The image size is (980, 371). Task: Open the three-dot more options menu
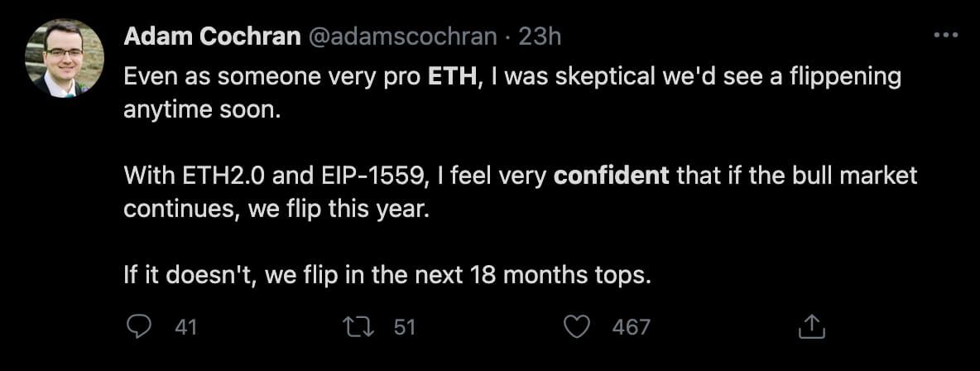pyautogui.click(x=944, y=36)
